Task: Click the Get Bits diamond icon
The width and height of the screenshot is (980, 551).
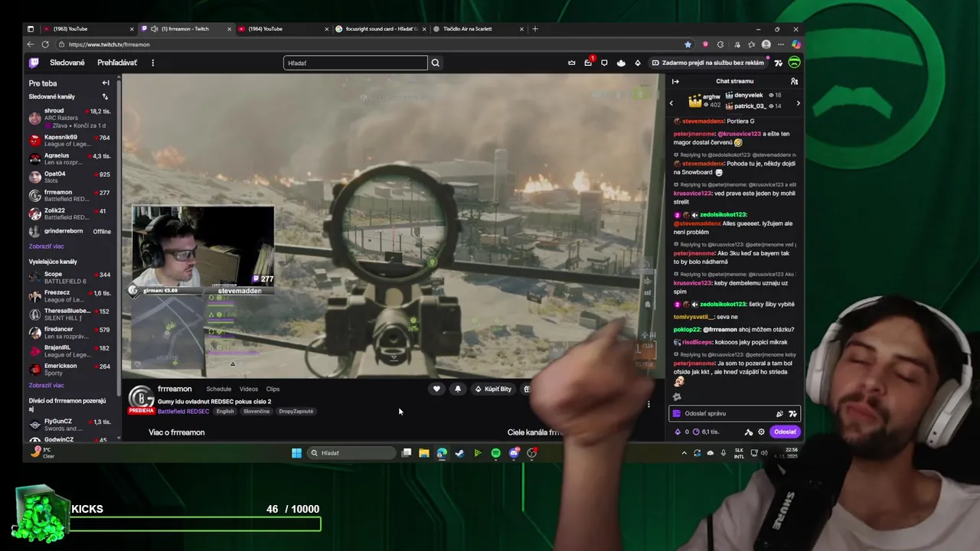Action: click(638, 63)
